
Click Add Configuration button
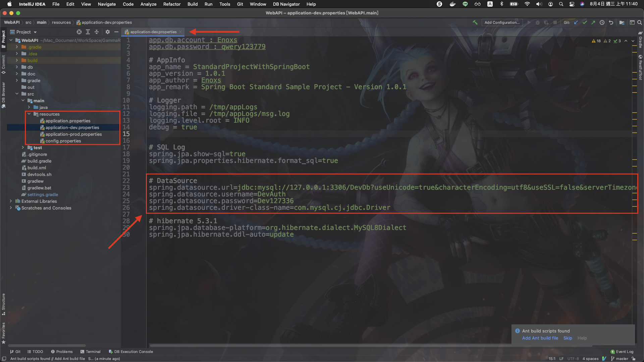502,22
